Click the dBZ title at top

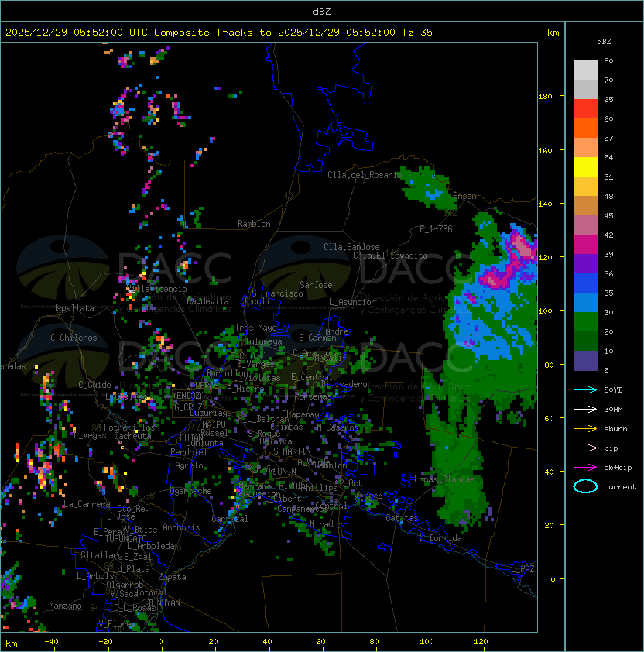(322, 11)
